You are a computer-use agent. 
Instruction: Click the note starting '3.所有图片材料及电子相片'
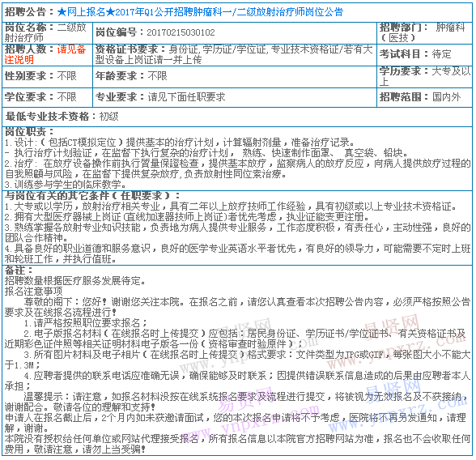click(x=237, y=360)
